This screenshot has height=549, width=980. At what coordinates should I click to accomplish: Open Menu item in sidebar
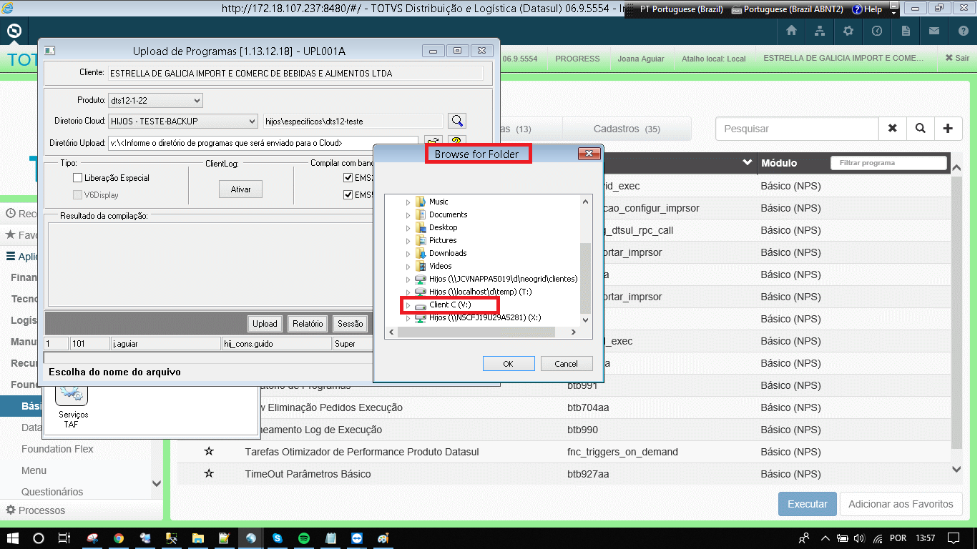(34, 470)
